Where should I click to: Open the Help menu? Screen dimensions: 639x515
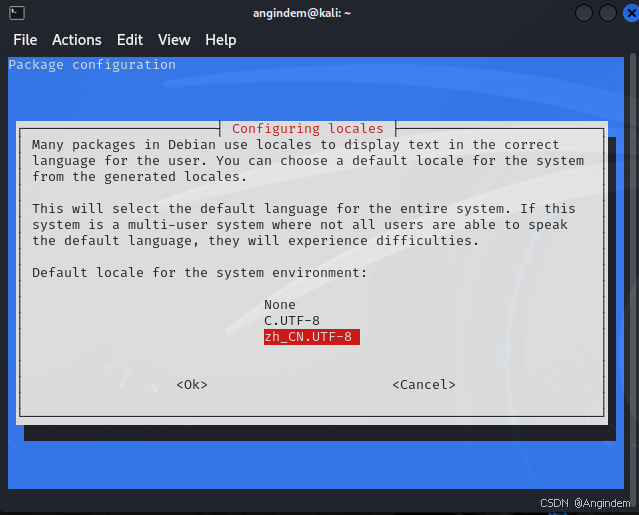click(x=220, y=40)
